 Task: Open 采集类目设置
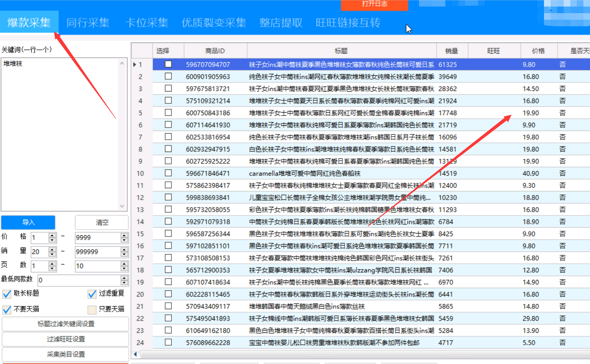[65, 354]
